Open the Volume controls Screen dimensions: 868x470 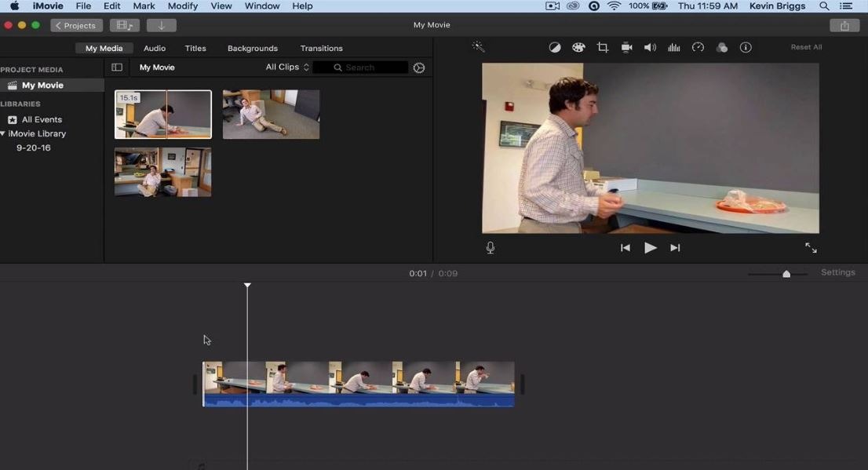(x=650, y=47)
